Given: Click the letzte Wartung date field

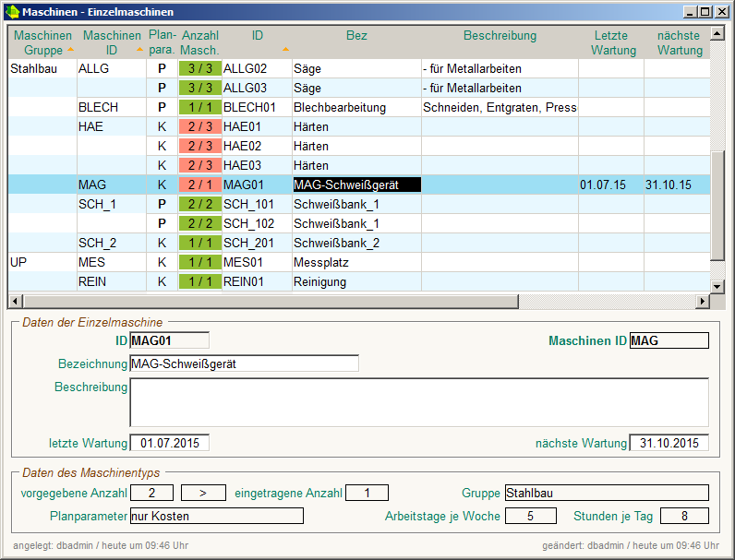Looking at the screenshot, I should point(169,443).
